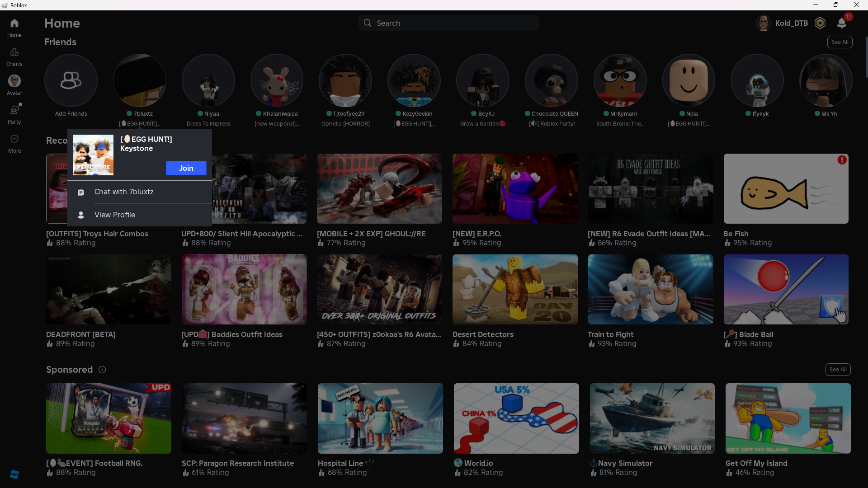Open z0okaa's R6 Avatar outfits thumbnail

[379, 289]
